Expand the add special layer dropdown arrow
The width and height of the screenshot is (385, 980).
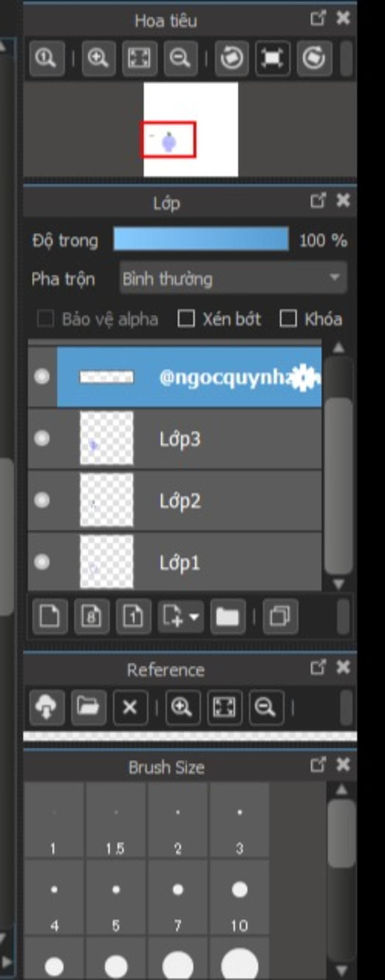pos(194,616)
